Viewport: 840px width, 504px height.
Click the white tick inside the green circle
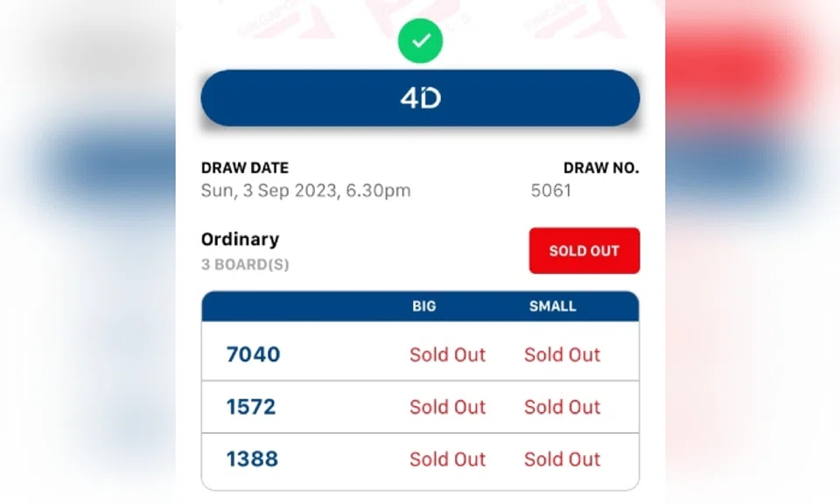tap(420, 40)
